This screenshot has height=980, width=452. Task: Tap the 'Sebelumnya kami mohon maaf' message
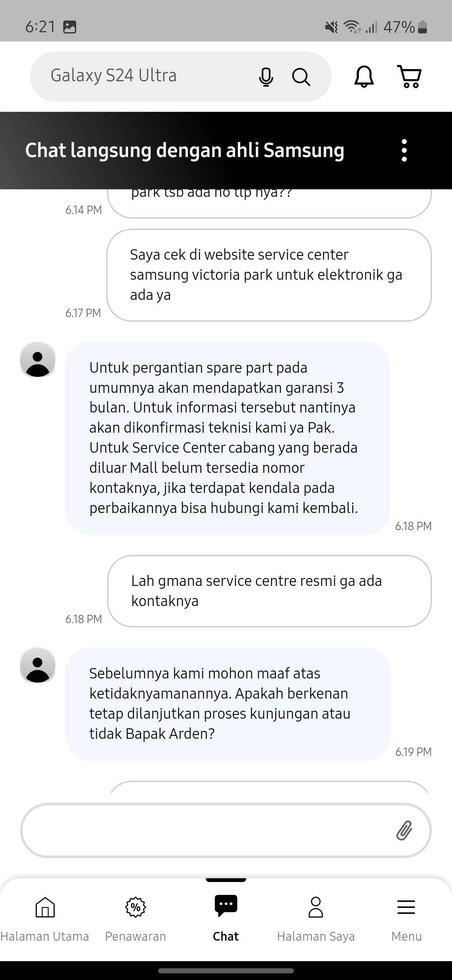pos(228,704)
